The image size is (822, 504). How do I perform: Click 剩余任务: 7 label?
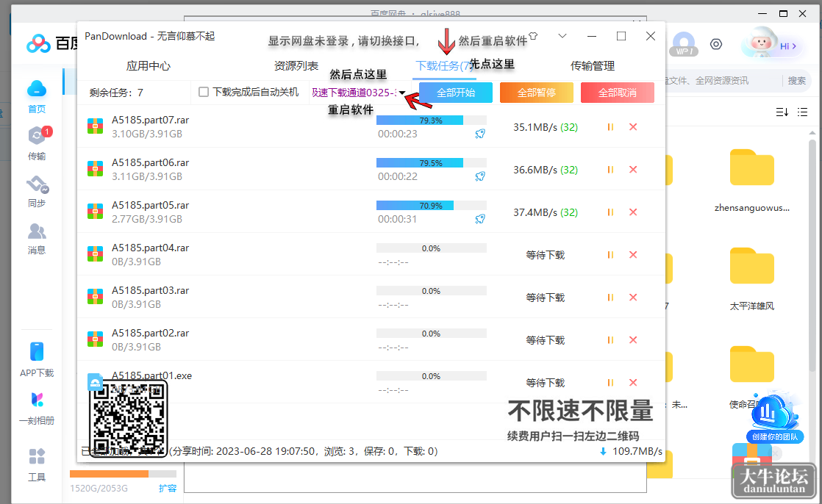(x=116, y=93)
